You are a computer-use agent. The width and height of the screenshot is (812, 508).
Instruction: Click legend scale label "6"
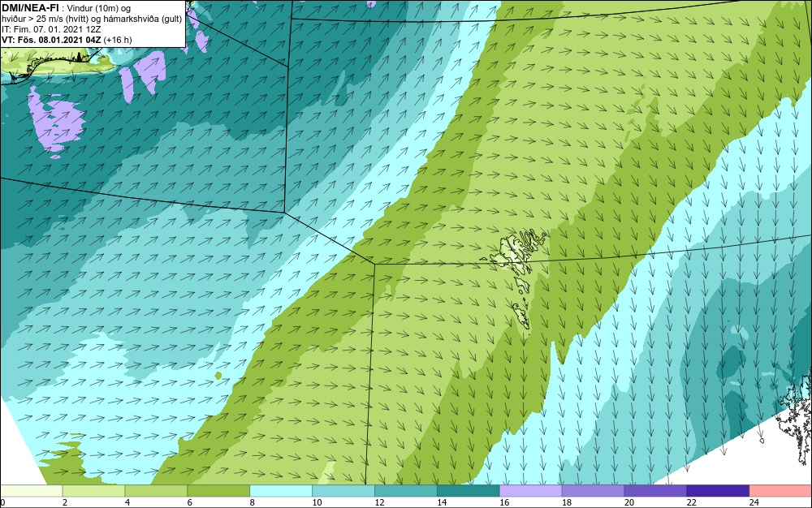pyautogui.click(x=189, y=502)
